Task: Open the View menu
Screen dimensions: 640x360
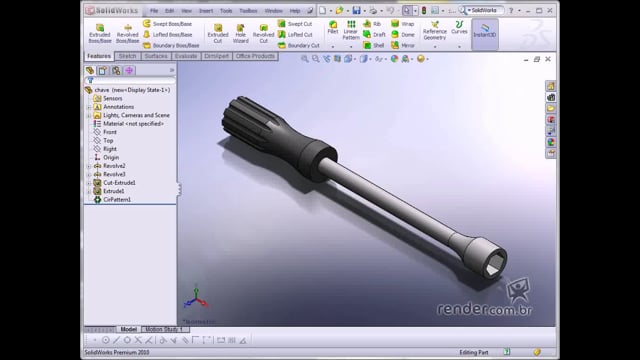Action: 187,11
